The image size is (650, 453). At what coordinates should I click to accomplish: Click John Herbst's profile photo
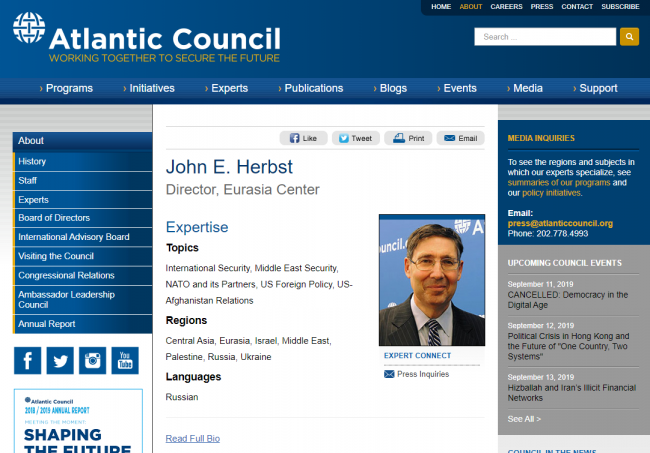point(431,280)
